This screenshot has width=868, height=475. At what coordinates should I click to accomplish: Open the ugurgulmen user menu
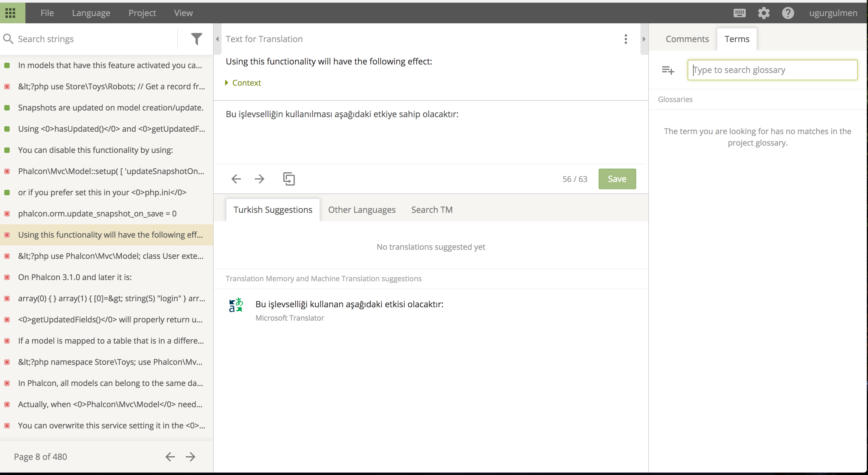(833, 13)
